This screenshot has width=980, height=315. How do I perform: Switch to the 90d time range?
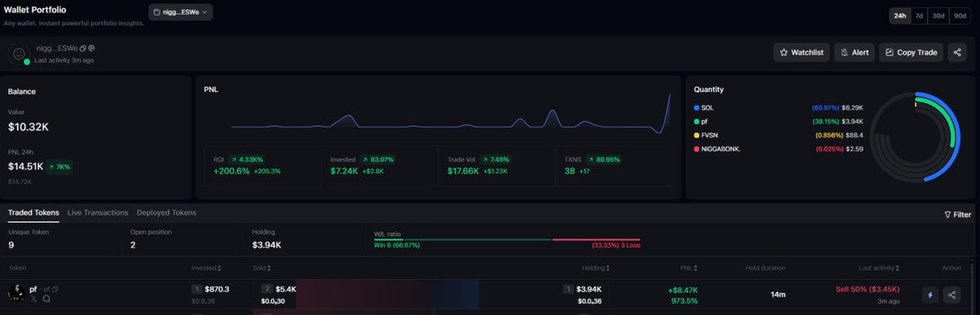(x=960, y=16)
